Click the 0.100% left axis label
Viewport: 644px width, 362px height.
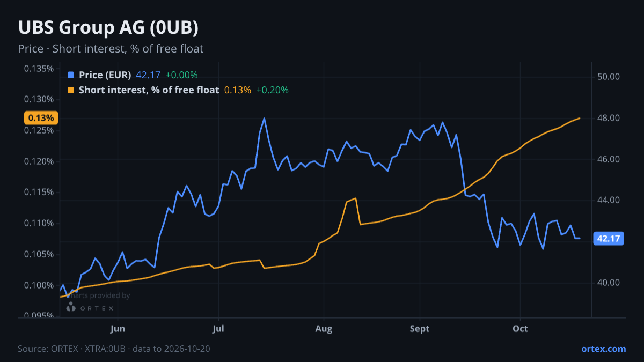(x=39, y=285)
